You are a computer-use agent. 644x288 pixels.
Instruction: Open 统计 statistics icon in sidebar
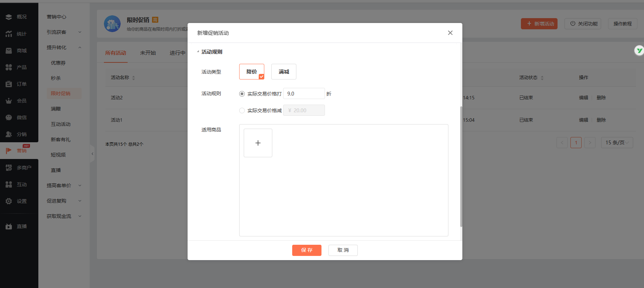9,34
